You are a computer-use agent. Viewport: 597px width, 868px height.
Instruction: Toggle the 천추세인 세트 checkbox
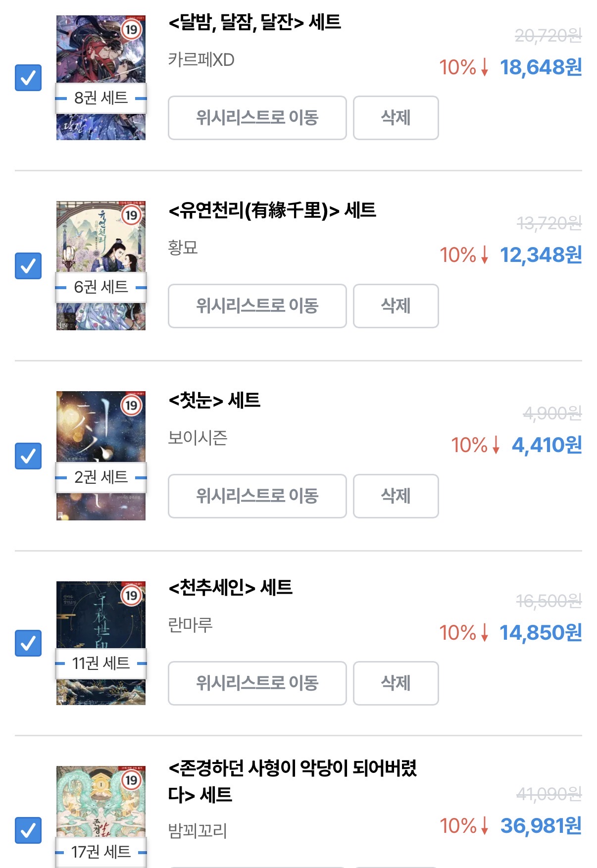pyautogui.click(x=28, y=643)
